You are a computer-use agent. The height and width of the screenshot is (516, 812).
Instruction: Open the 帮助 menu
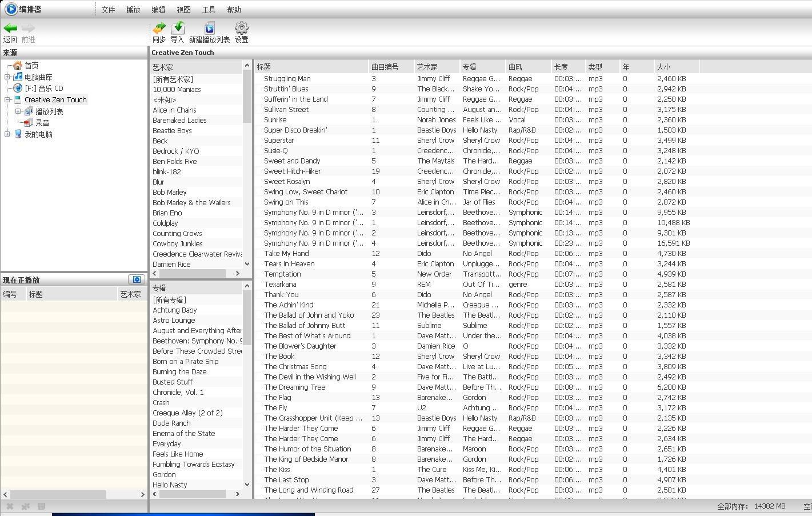[x=234, y=10]
